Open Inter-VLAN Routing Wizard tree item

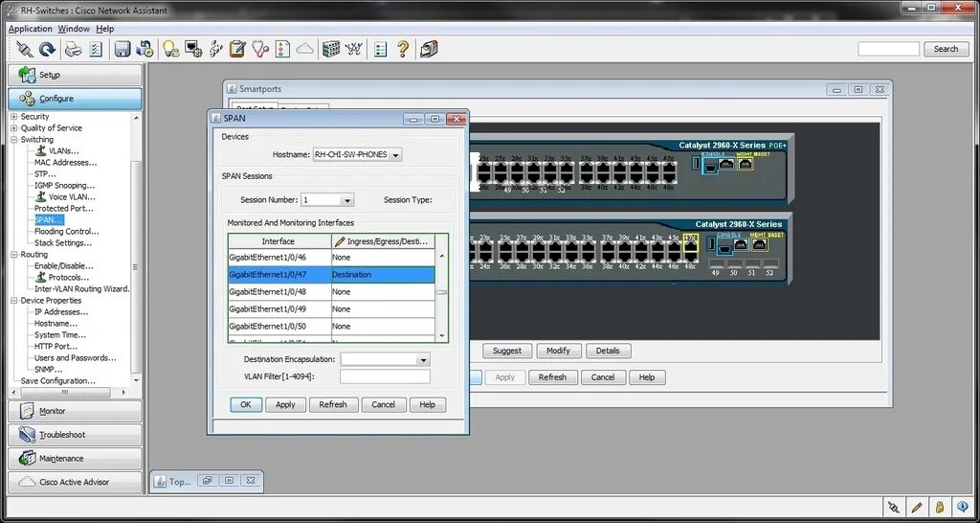point(82,289)
